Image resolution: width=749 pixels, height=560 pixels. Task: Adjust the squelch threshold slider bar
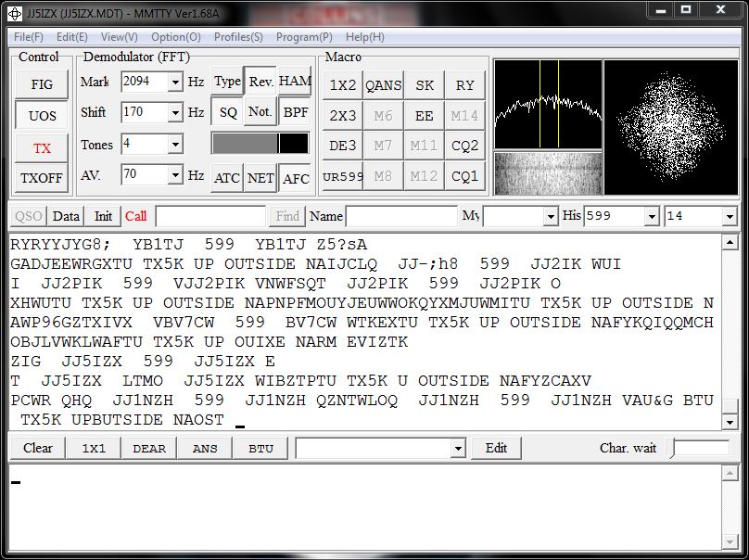[x=260, y=144]
